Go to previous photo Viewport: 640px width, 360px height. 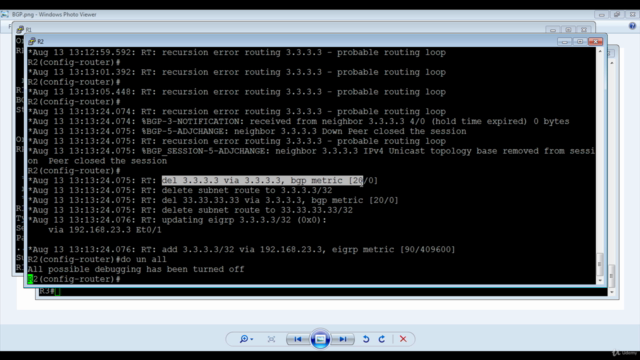coord(298,339)
